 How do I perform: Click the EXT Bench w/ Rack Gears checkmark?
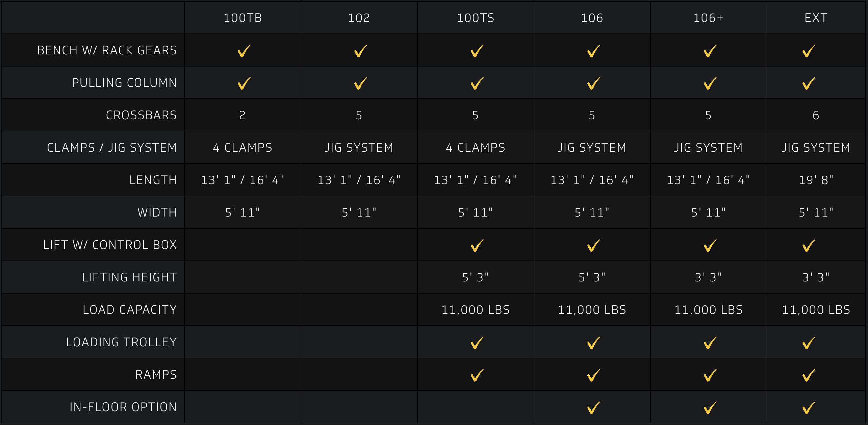pyautogui.click(x=809, y=51)
